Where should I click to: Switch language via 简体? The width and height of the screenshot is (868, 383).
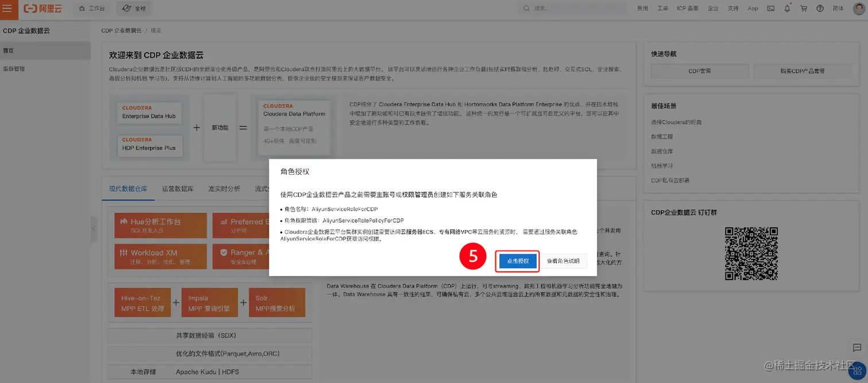[x=838, y=9]
